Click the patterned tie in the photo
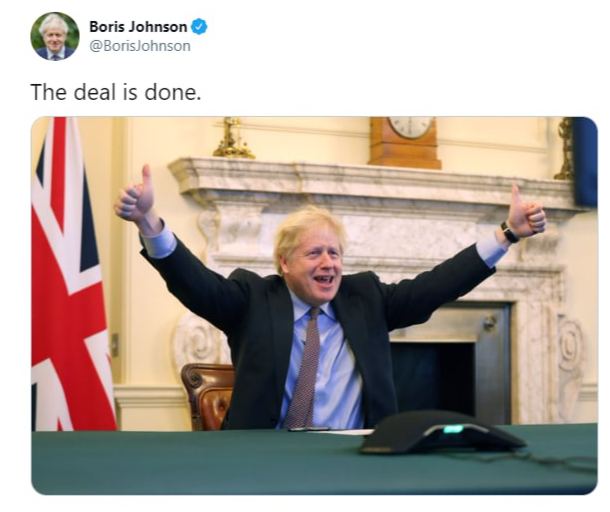Image resolution: width=610 pixels, height=512 pixels. 305,368
